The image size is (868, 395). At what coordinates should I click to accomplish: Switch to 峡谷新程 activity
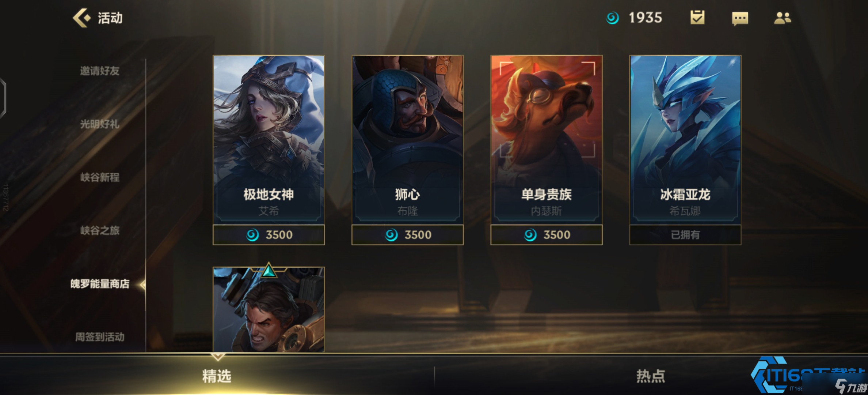pos(100,177)
